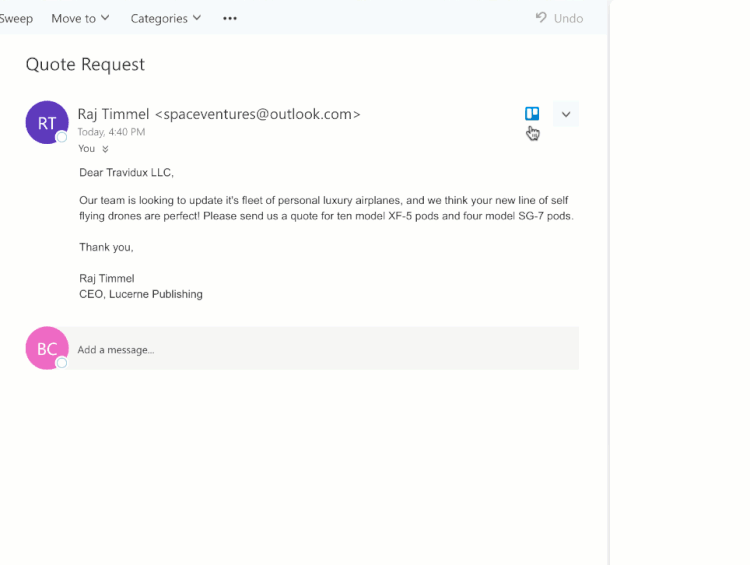Image resolution: width=750 pixels, height=565 pixels.
Task: Click the Add a message field
Action: coord(323,349)
